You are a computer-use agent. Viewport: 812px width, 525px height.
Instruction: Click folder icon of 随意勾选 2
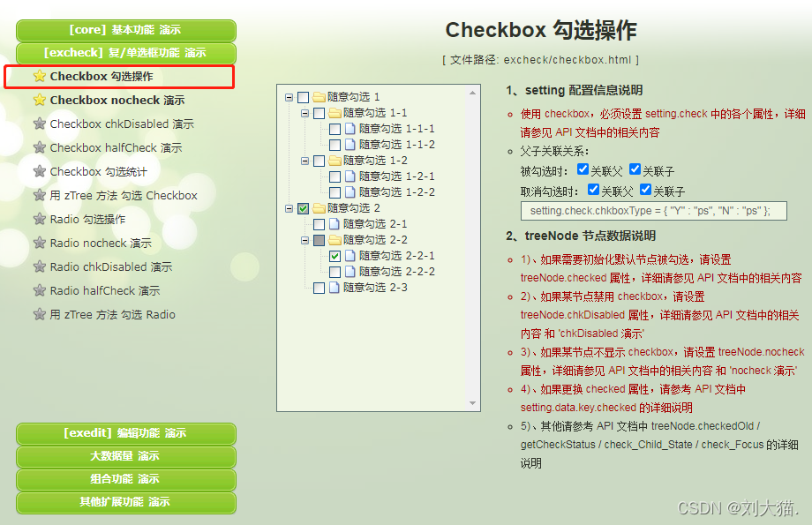point(319,208)
